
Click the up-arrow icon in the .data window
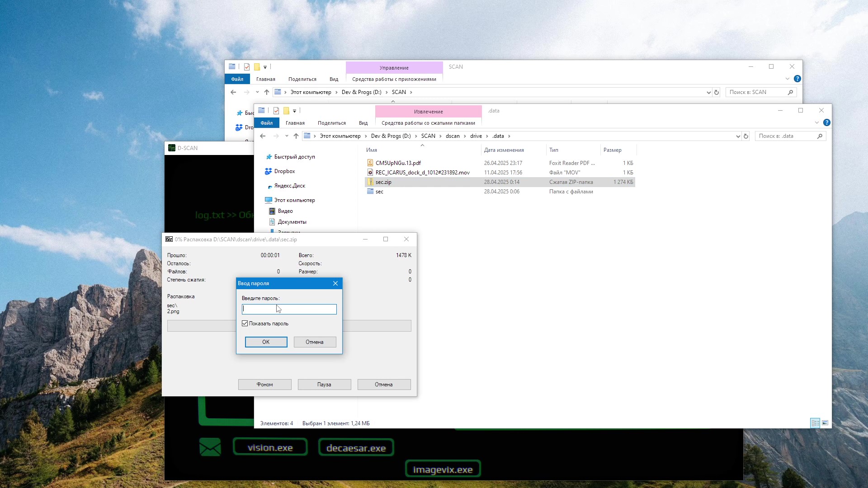click(x=296, y=136)
